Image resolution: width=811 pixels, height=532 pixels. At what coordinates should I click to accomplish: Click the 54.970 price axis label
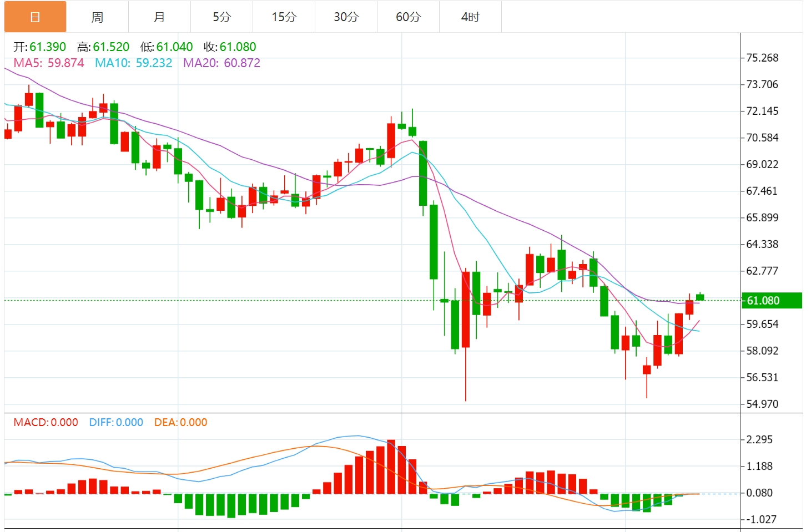tap(762, 404)
